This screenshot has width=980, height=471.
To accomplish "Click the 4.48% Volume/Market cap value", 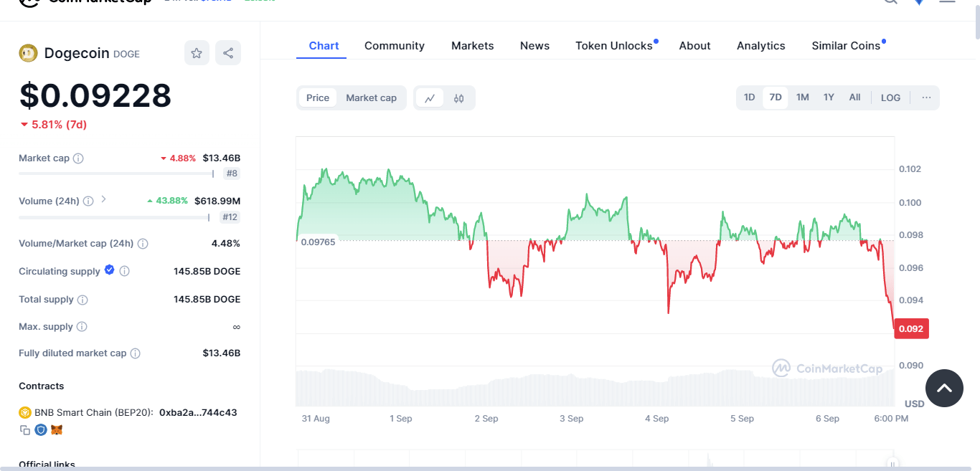I will coord(226,244).
